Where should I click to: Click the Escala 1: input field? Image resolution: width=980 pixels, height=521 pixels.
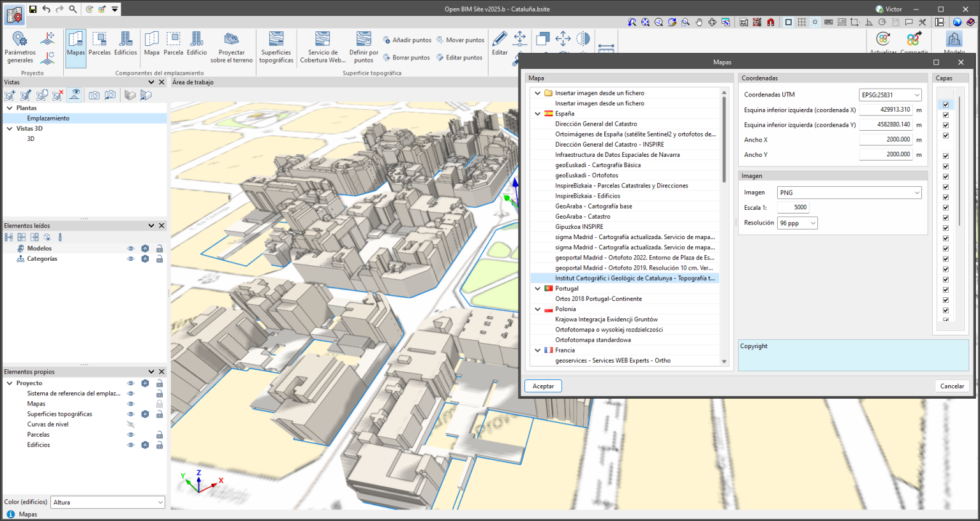click(793, 208)
